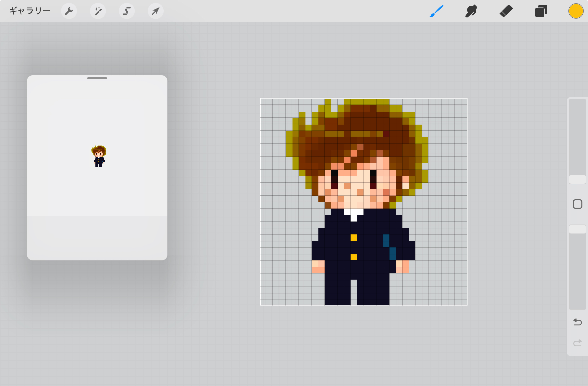Click the character's left black eye pixel
The height and width of the screenshot is (386, 588).
[334, 173]
